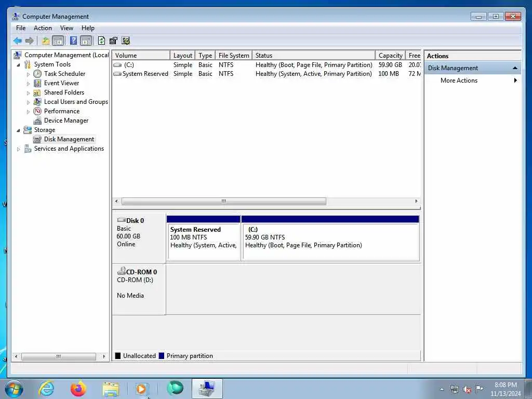Open the Action menu
Viewport: 532px width, 399px height.
[x=43, y=28]
